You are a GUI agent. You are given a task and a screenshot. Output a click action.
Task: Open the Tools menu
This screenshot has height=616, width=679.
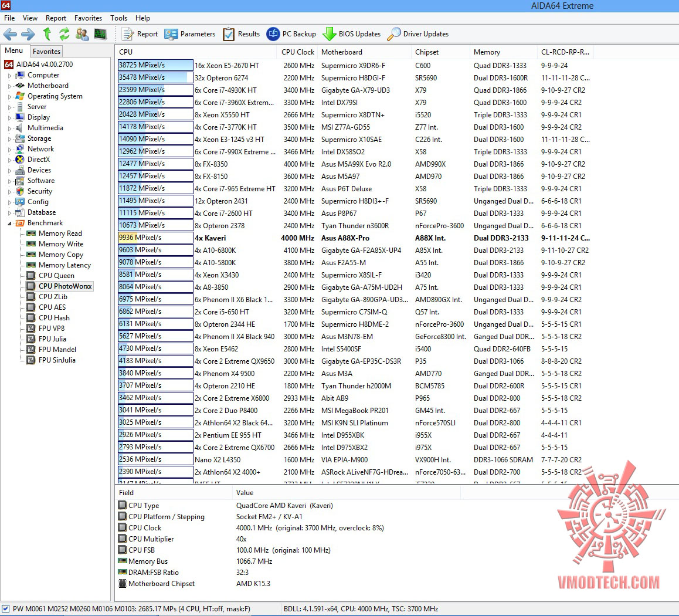click(118, 18)
